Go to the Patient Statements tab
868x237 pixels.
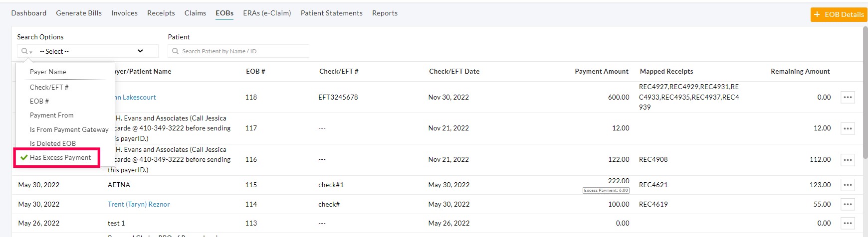331,13
